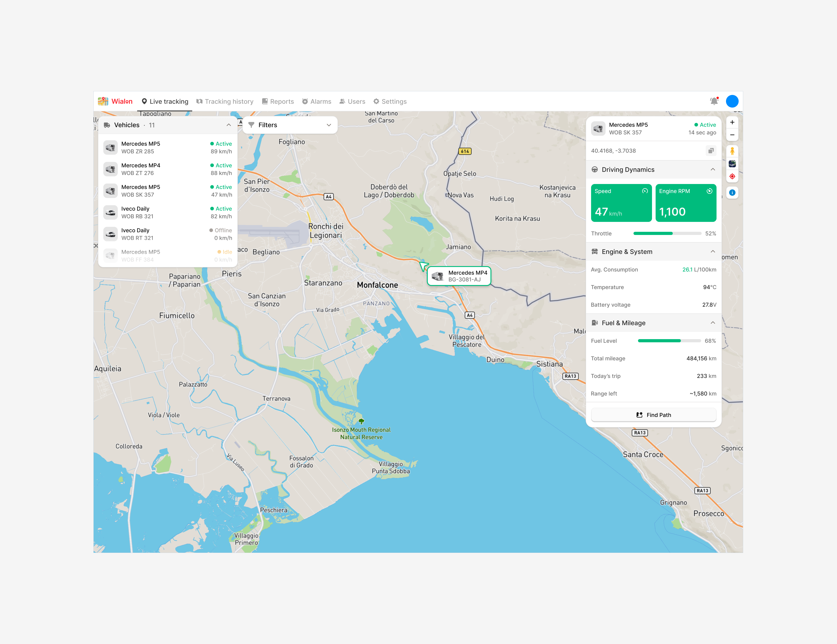Viewport: 837px width, 644px height.
Task: Select Mercedes MP4 WOB ZT 276 row
Action: click(x=167, y=169)
